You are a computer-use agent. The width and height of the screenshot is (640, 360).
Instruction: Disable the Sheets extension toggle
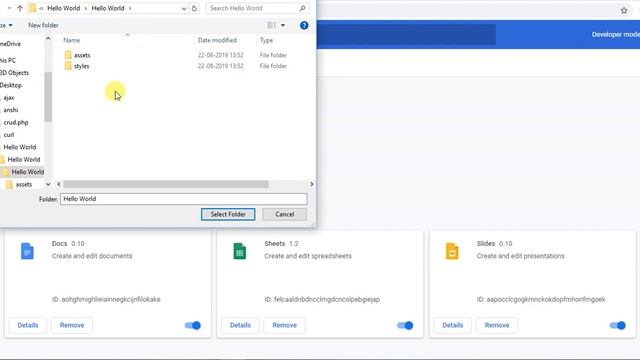click(x=405, y=325)
